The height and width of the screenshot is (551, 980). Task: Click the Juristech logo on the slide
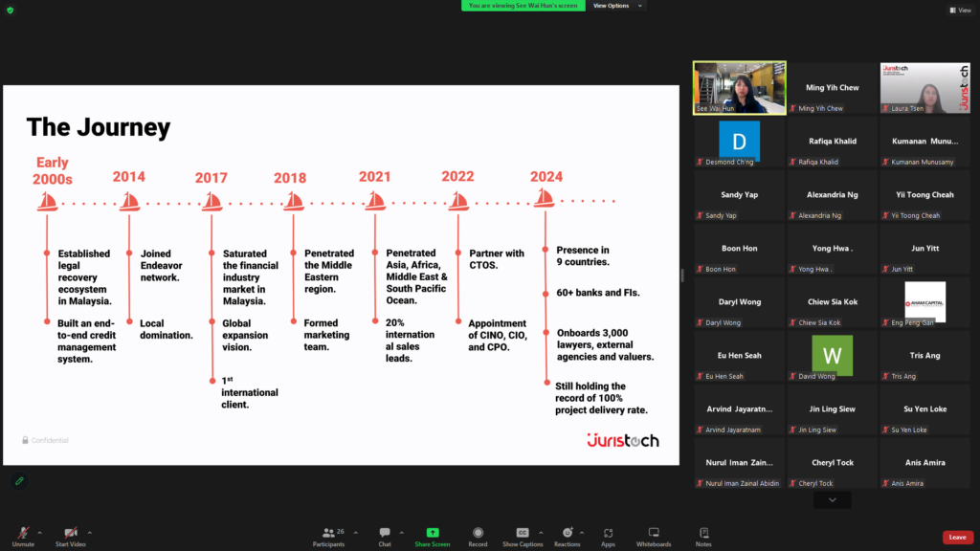(622, 440)
